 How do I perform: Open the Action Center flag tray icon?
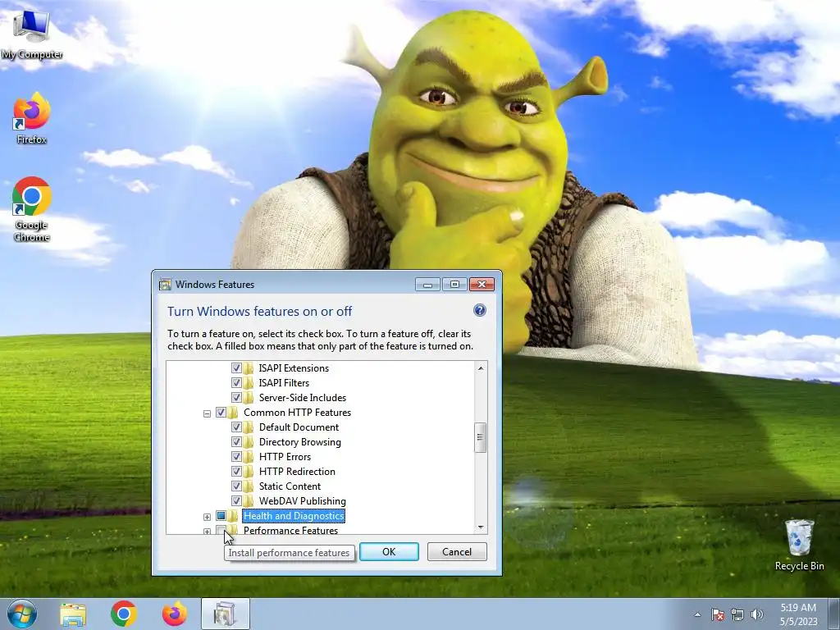(717, 614)
